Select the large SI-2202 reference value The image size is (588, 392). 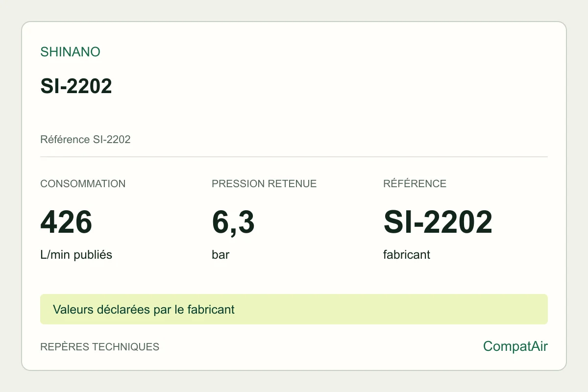pos(438,222)
